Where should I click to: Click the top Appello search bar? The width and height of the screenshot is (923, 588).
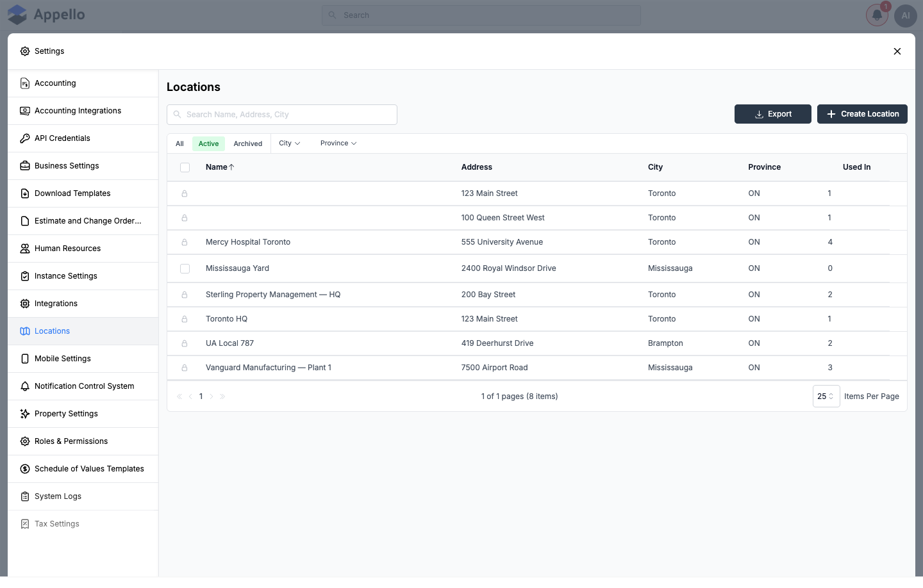point(481,15)
